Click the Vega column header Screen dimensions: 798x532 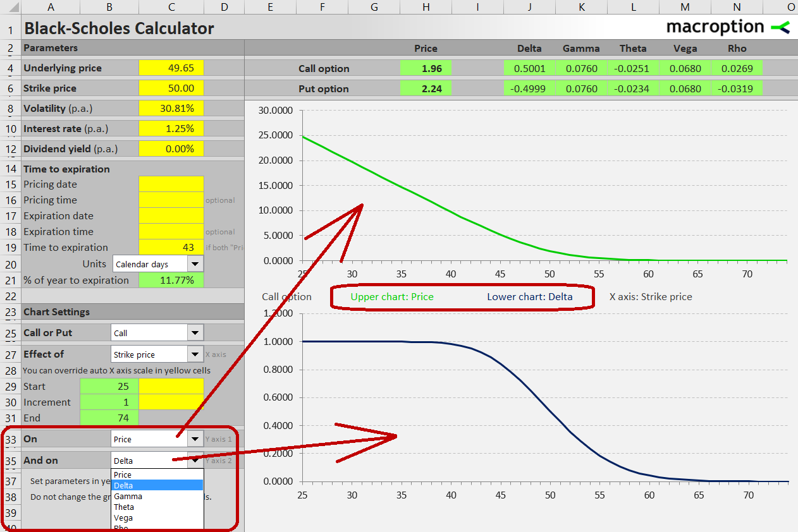point(685,49)
